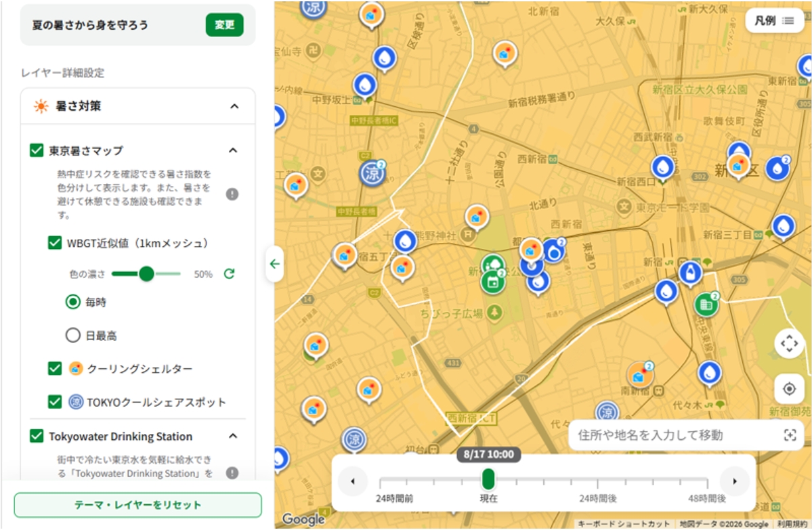Click water drop marker near 熊野神社
Image resolution: width=812 pixels, height=530 pixels.
(405, 241)
